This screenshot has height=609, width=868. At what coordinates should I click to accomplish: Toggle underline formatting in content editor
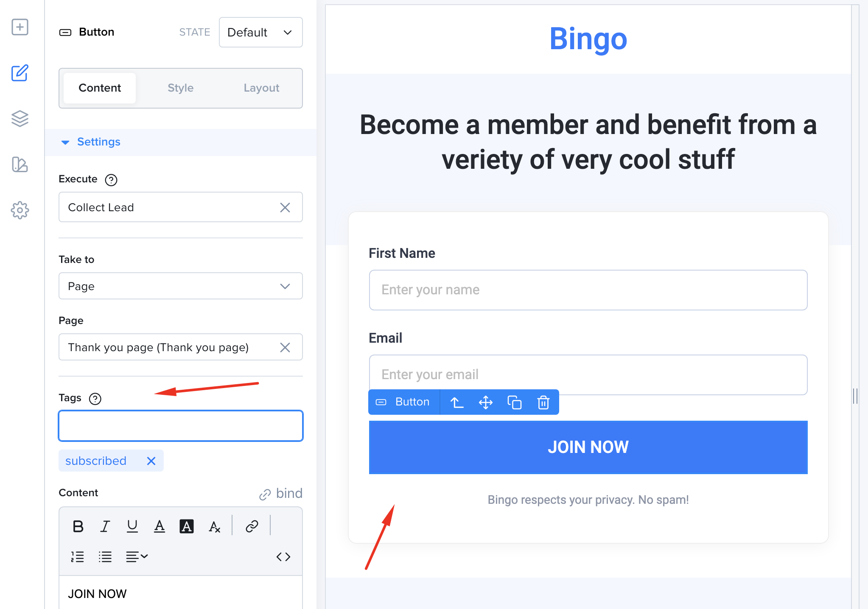[x=132, y=526]
